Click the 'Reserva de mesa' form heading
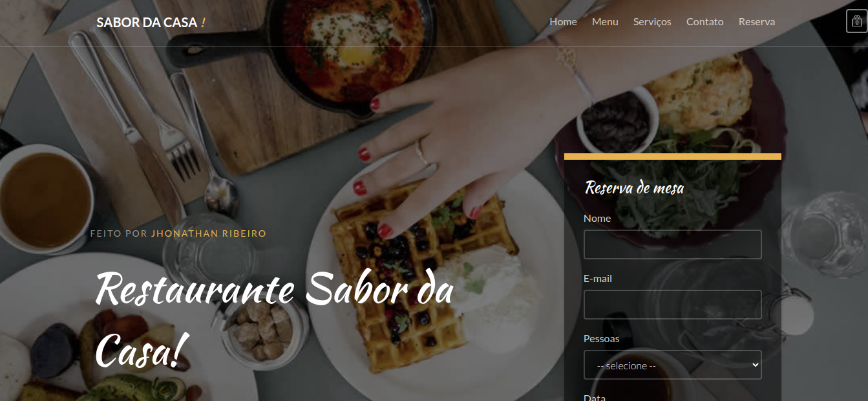Viewport: 868px width, 401px height. (x=634, y=188)
